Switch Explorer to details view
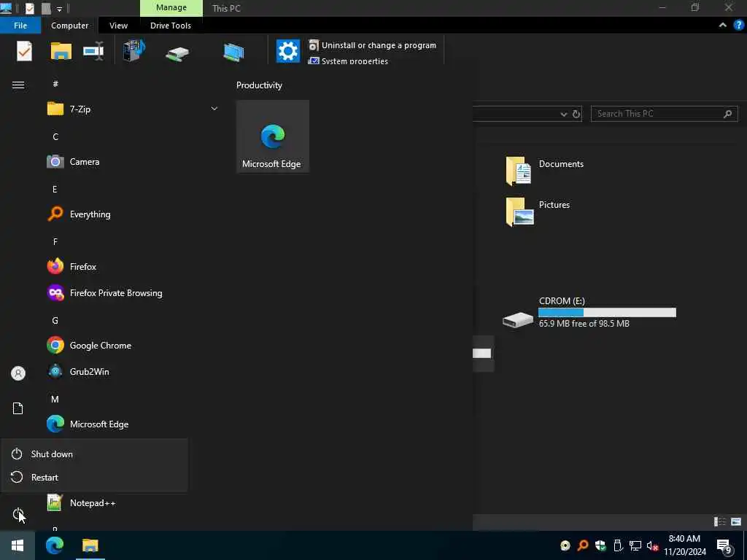This screenshot has height=560, width=747. tap(720, 522)
